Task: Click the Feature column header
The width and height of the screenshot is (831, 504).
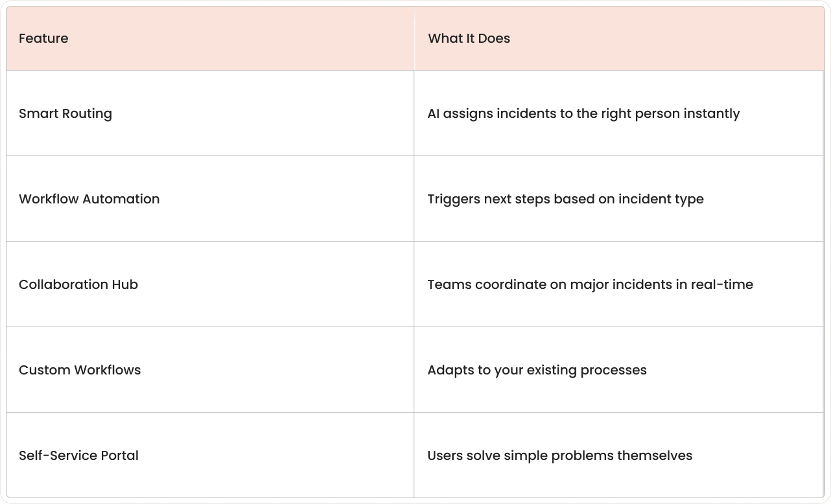Action: tap(43, 38)
